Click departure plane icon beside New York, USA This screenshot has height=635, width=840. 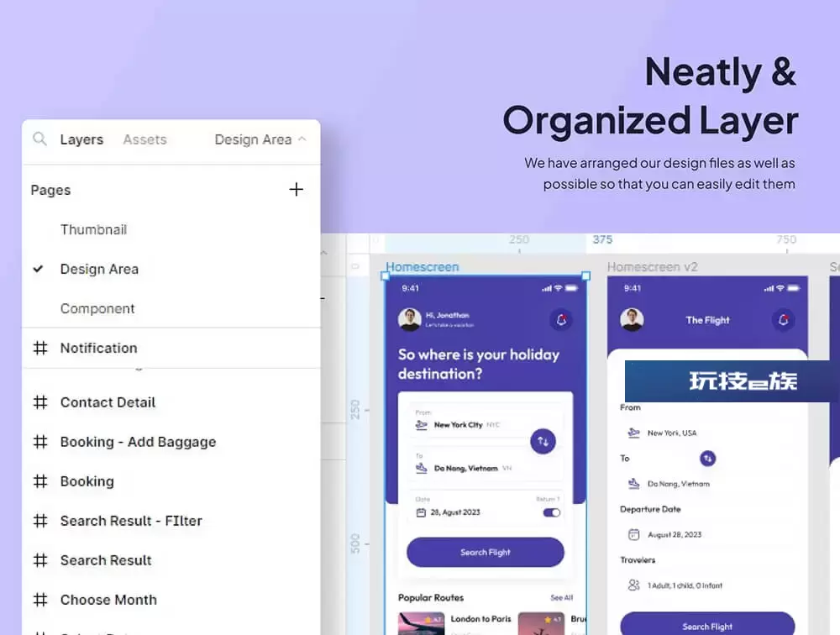pyautogui.click(x=633, y=433)
